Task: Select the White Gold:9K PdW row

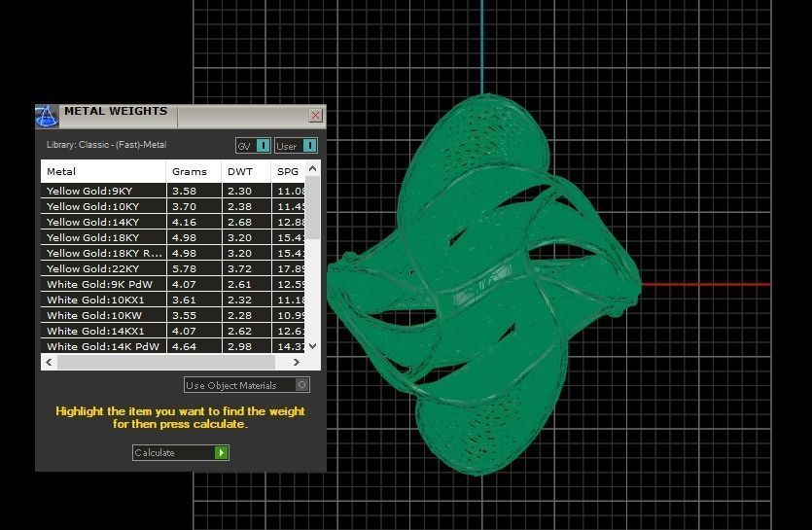Action: [173, 284]
